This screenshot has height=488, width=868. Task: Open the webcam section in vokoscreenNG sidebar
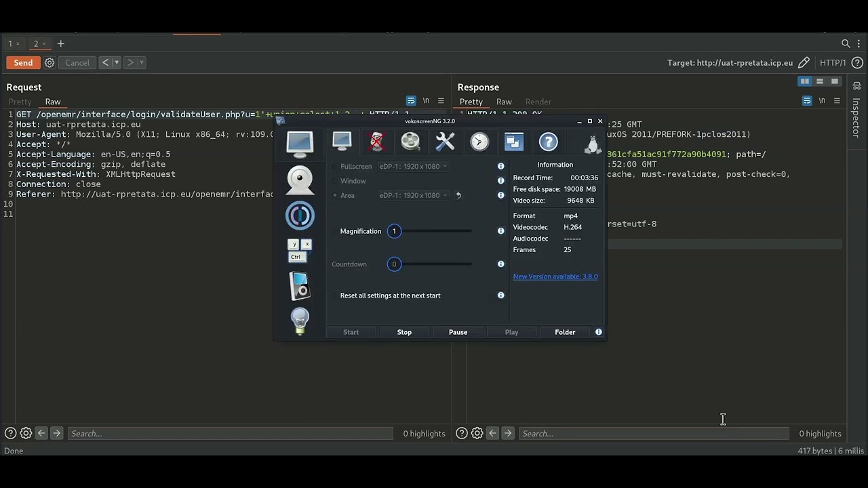pyautogui.click(x=300, y=180)
